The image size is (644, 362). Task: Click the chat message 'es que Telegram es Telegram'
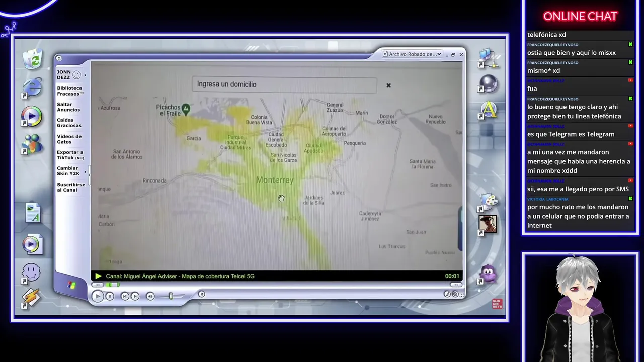click(571, 134)
